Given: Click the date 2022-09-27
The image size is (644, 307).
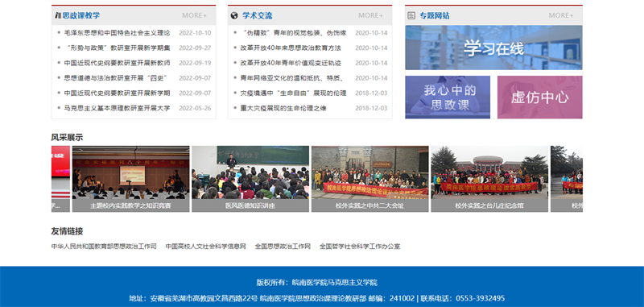Looking at the screenshot, I should [195, 48].
